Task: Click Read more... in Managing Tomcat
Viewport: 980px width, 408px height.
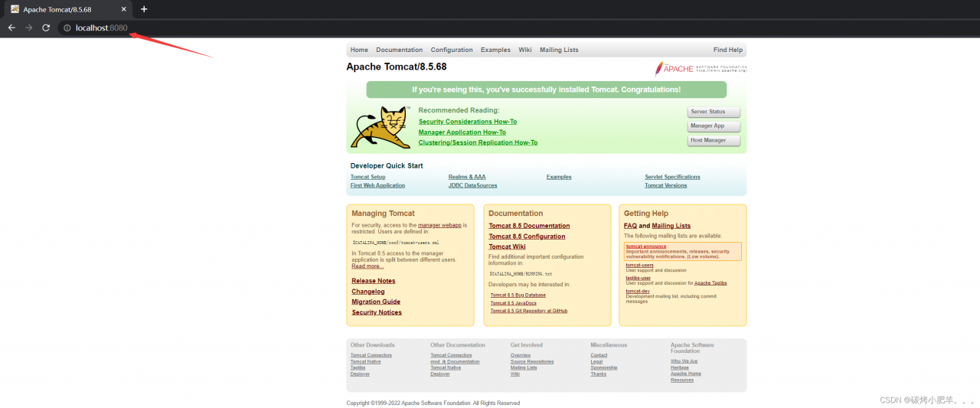Action: [x=367, y=266]
